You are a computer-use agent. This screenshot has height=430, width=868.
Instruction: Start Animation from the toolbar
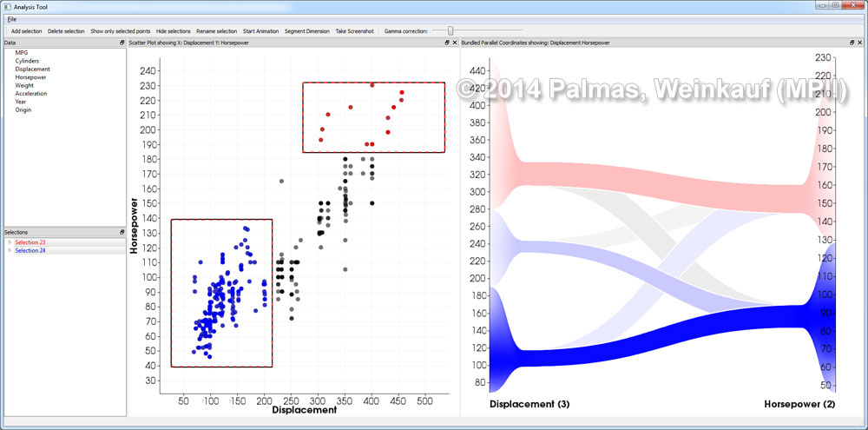click(260, 31)
